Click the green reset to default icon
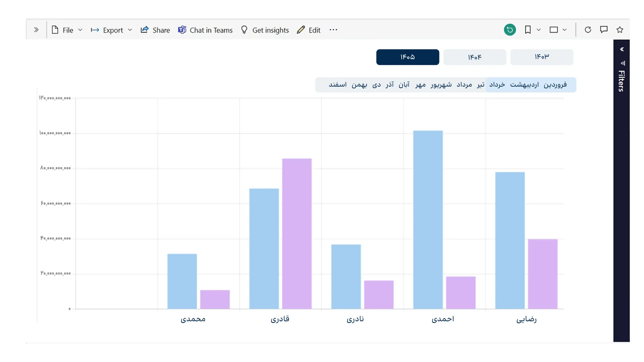Screen dimensions: 644x362 point(510,30)
